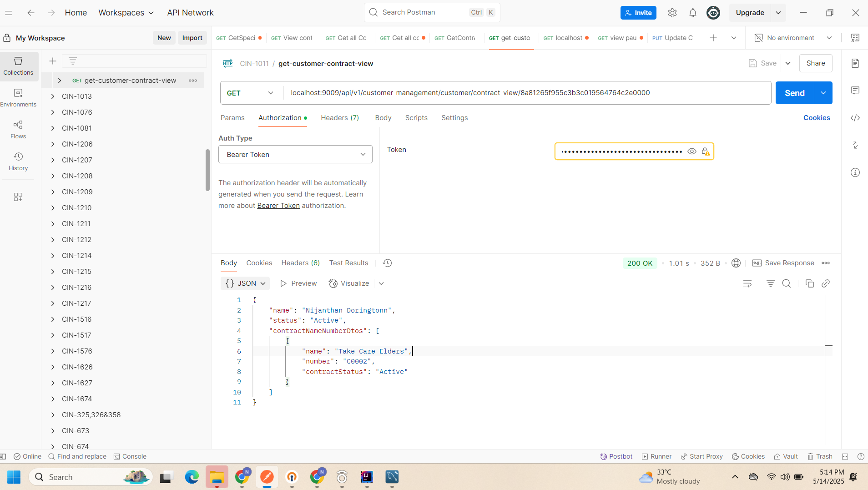Switch to the Headers (7) request tab

click(x=340, y=118)
